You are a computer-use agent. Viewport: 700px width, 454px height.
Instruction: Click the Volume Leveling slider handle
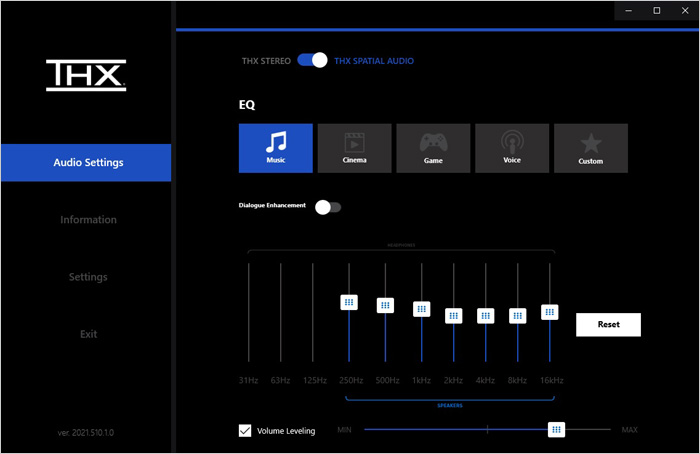pos(556,429)
